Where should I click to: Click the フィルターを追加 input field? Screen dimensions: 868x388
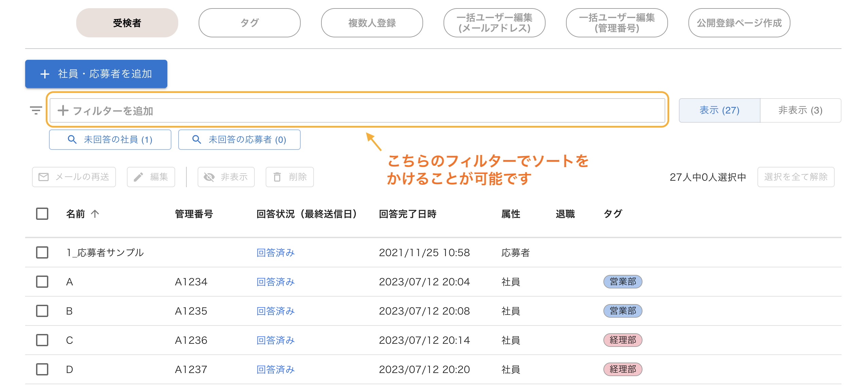point(357,110)
